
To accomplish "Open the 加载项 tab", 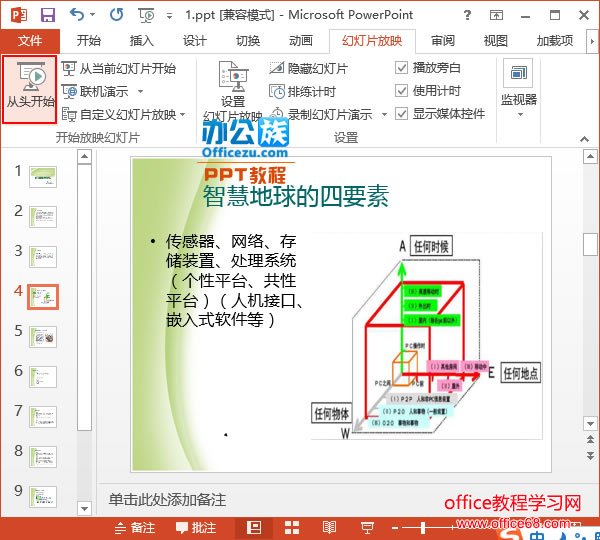I will [555, 41].
